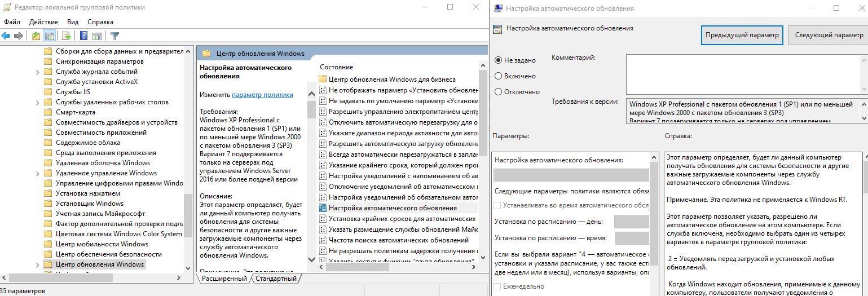Expand 'Службы удаленных рабочих столов' tree node

tap(37, 102)
